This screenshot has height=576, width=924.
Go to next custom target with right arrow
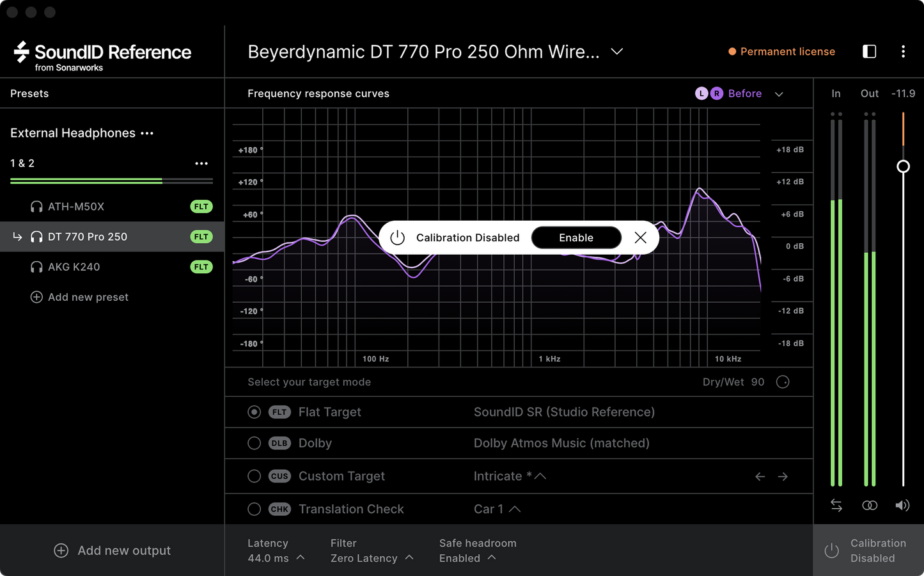click(783, 476)
